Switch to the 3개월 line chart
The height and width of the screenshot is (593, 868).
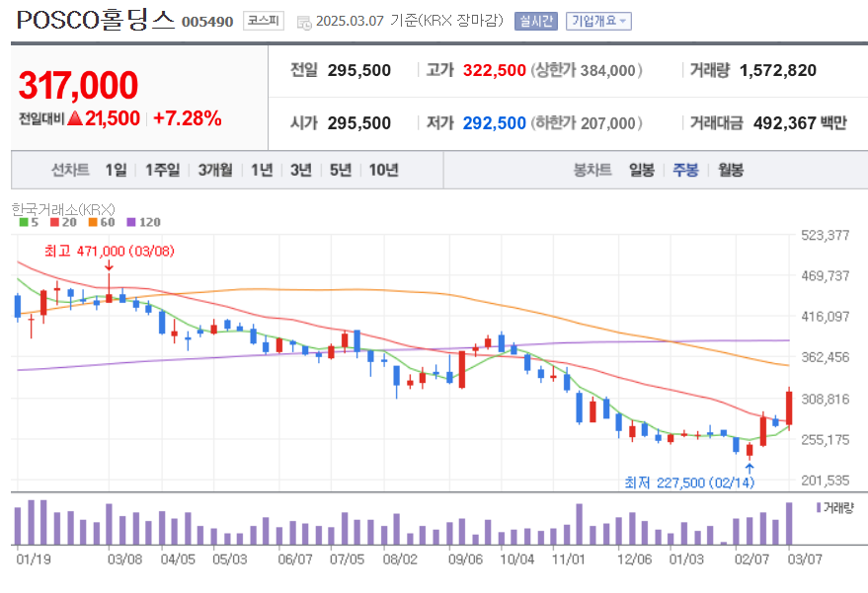[215, 170]
